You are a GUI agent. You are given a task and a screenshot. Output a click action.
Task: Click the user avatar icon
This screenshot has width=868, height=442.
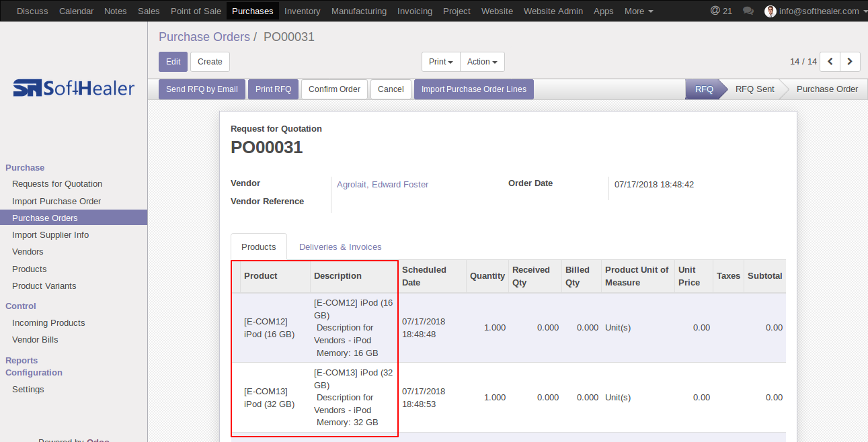point(771,11)
